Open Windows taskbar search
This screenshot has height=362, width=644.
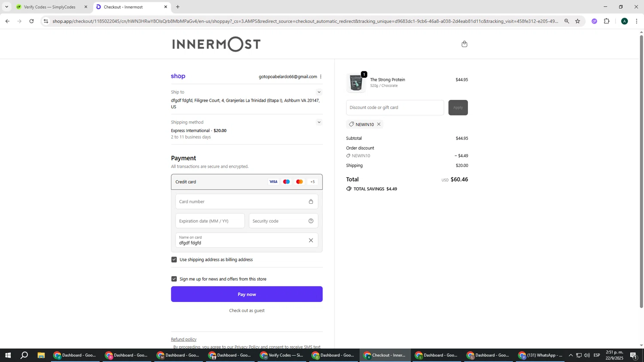pos(24,355)
